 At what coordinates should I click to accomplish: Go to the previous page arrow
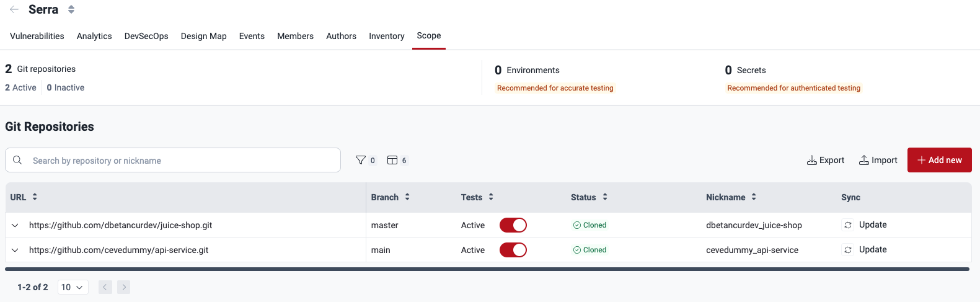tap(105, 287)
